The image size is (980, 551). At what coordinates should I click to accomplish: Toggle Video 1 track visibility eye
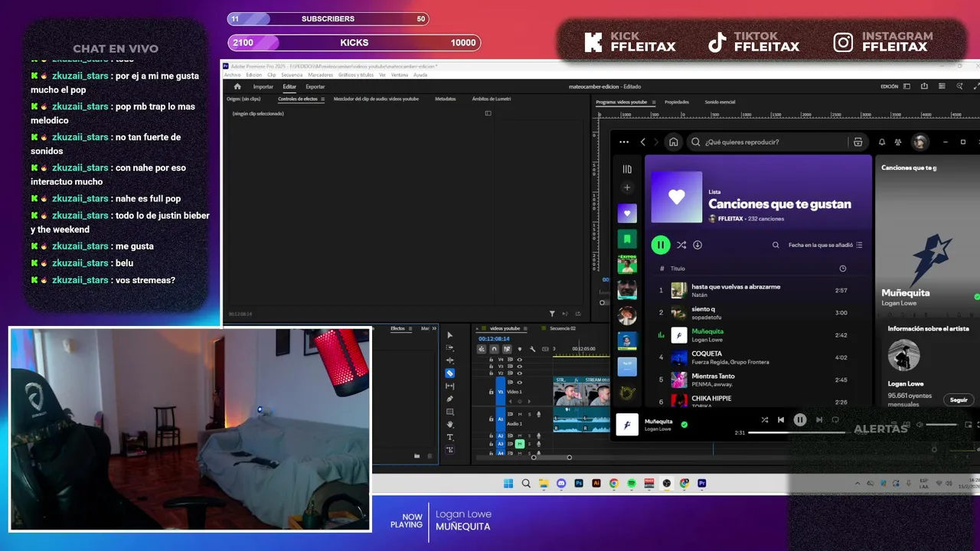pos(519,382)
